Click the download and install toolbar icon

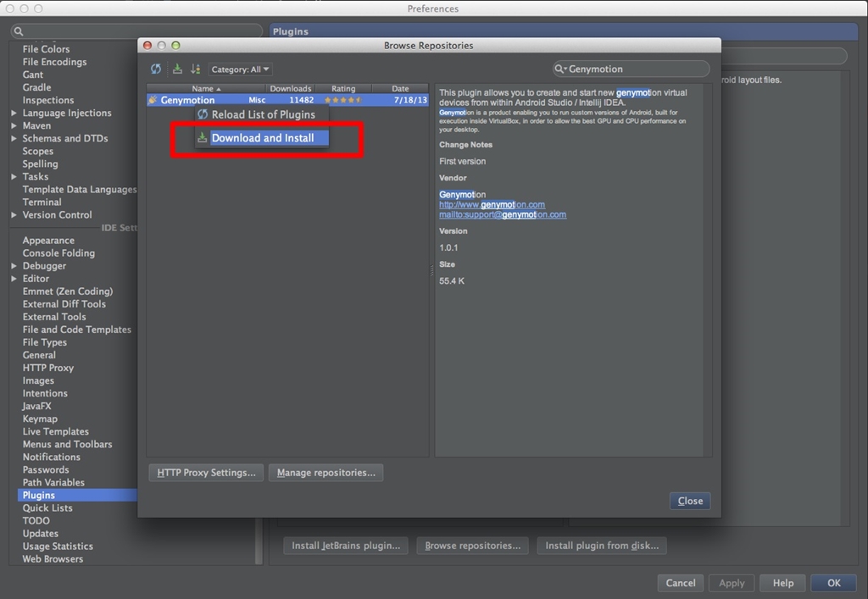(177, 69)
